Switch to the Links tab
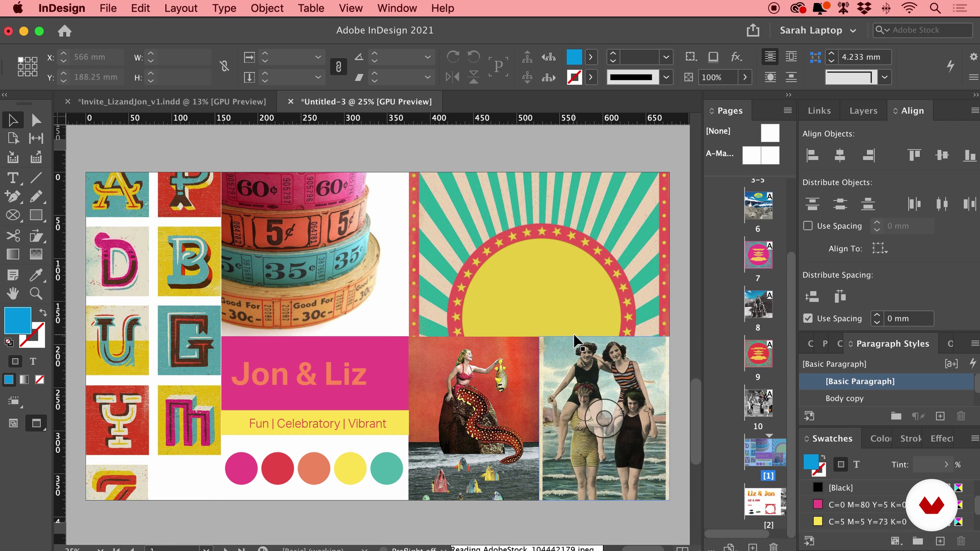Screen dimensions: 980x551 coord(819,111)
